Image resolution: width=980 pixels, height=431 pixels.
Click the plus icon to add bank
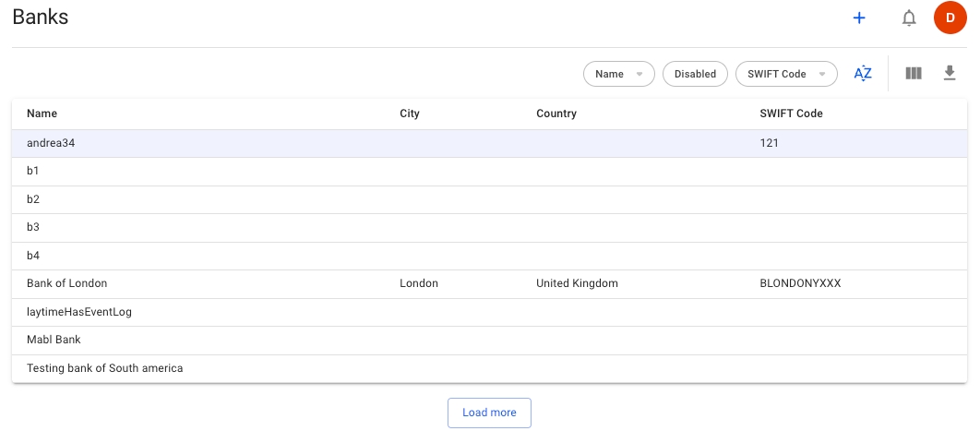point(859,18)
